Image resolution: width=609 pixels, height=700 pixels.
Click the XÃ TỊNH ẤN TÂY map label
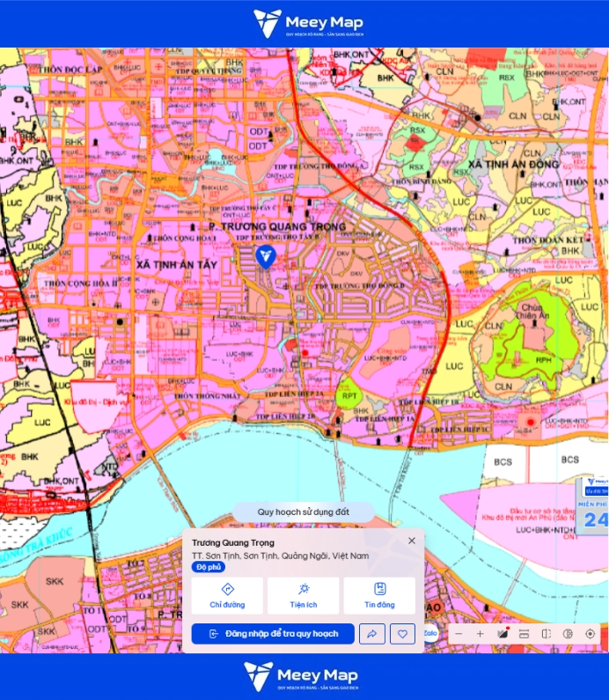point(177,265)
